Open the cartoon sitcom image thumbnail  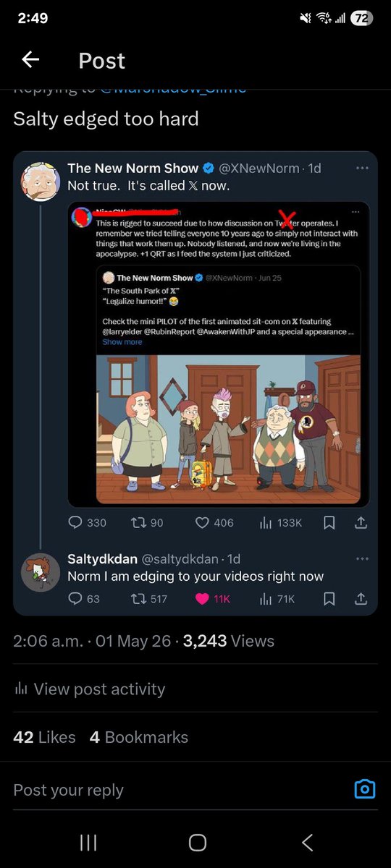229,428
